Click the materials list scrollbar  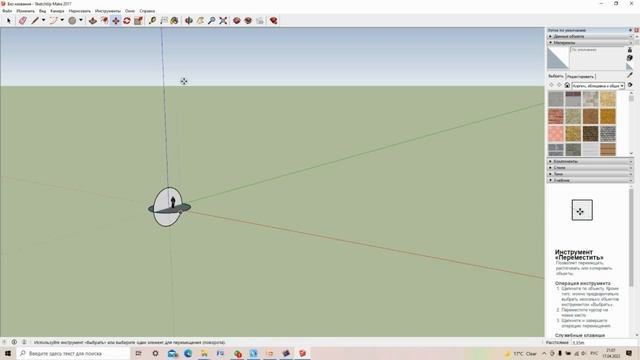(631, 122)
